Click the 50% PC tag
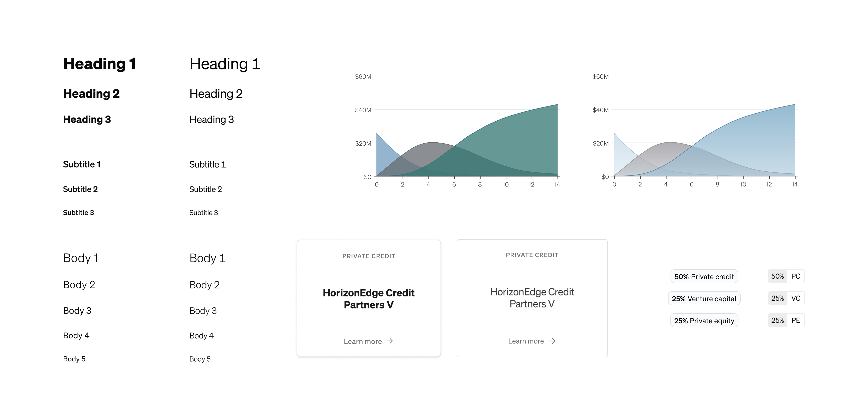 coord(786,276)
